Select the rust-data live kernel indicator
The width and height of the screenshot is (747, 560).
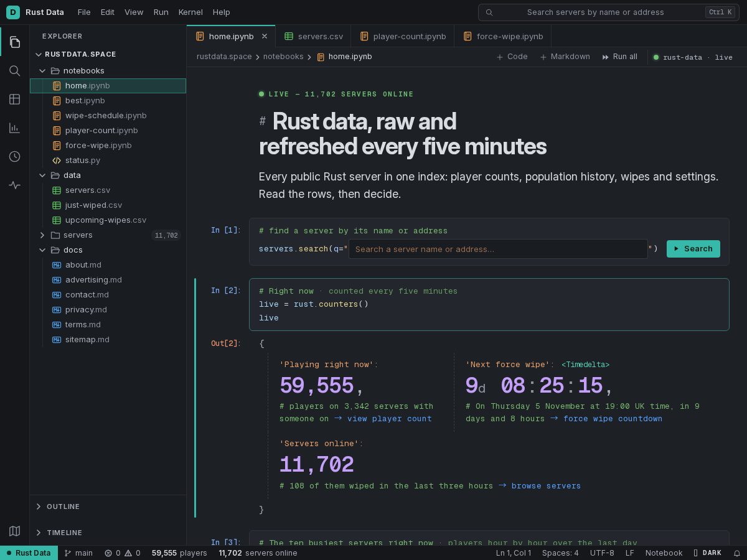(x=693, y=57)
